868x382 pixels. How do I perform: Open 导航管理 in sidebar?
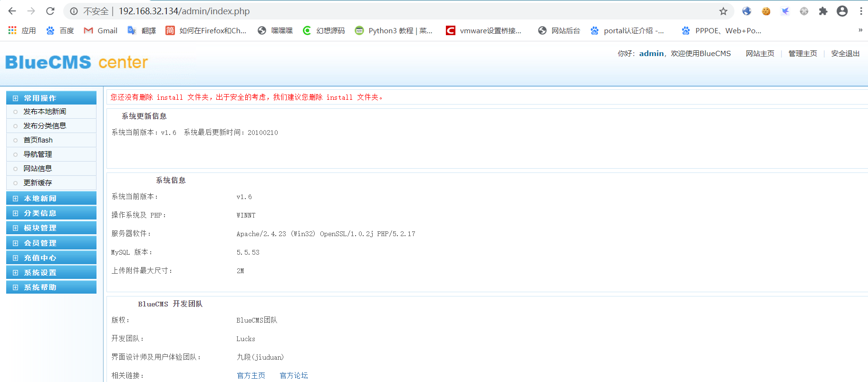[38, 154]
